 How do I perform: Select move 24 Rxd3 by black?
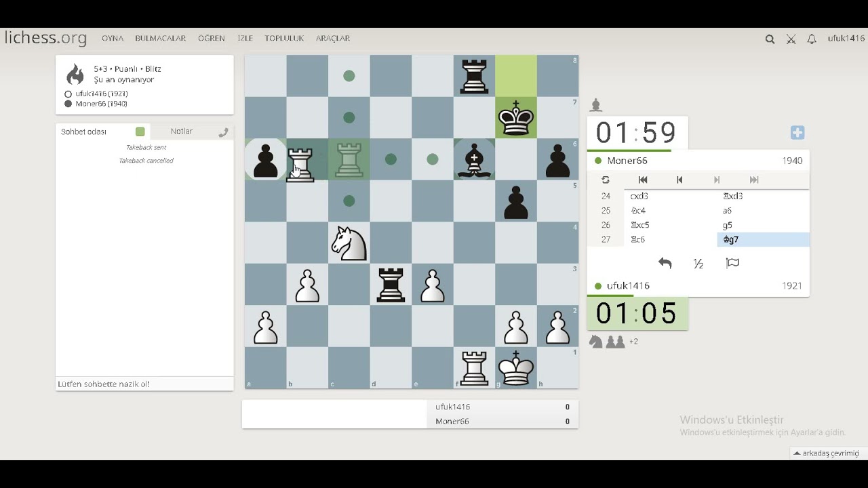[763, 196]
